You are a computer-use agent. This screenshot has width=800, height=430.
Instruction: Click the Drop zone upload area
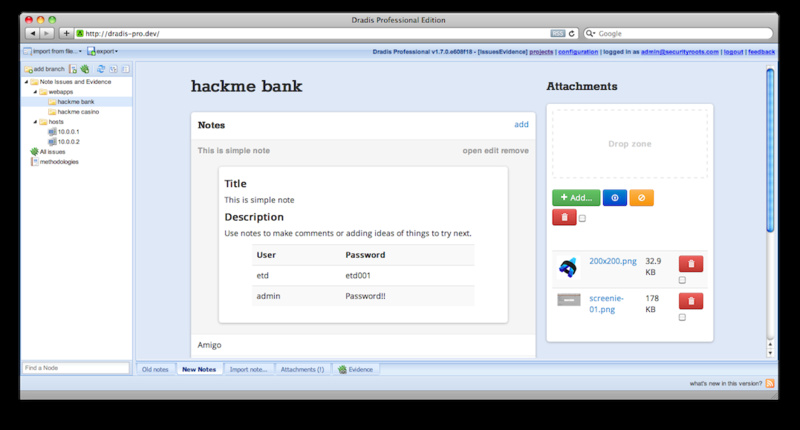point(630,144)
